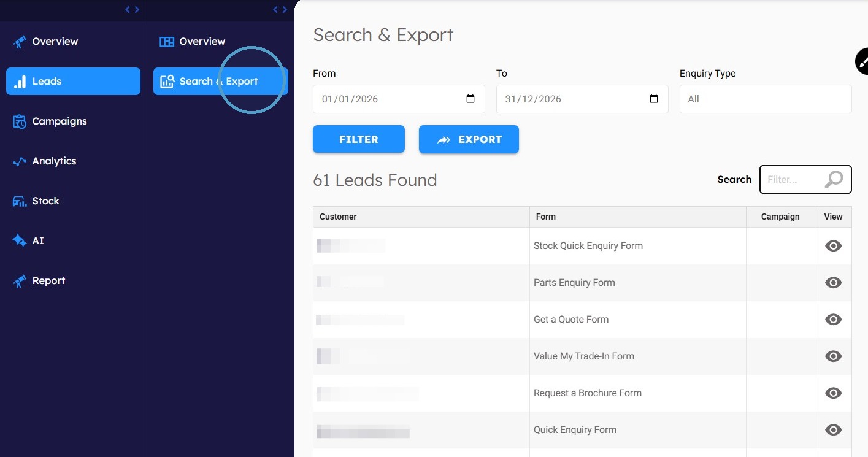Select Search & Export submenu item
This screenshot has width=868, height=457.
click(x=220, y=81)
